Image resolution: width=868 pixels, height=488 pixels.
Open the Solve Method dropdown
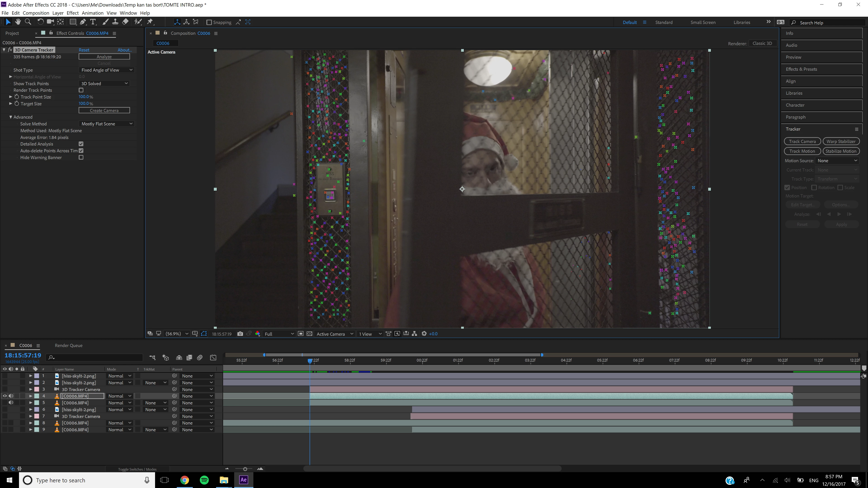click(107, 124)
